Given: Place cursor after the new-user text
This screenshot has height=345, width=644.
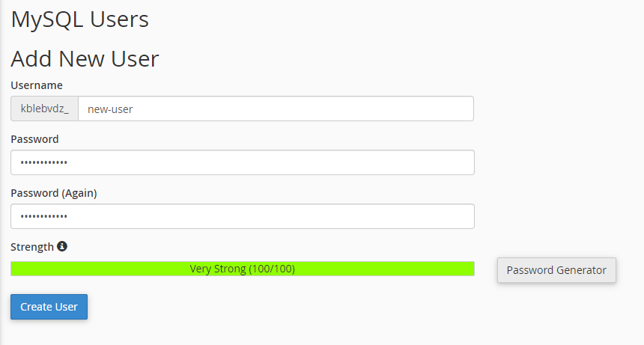Looking at the screenshot, I should [134, 109].
